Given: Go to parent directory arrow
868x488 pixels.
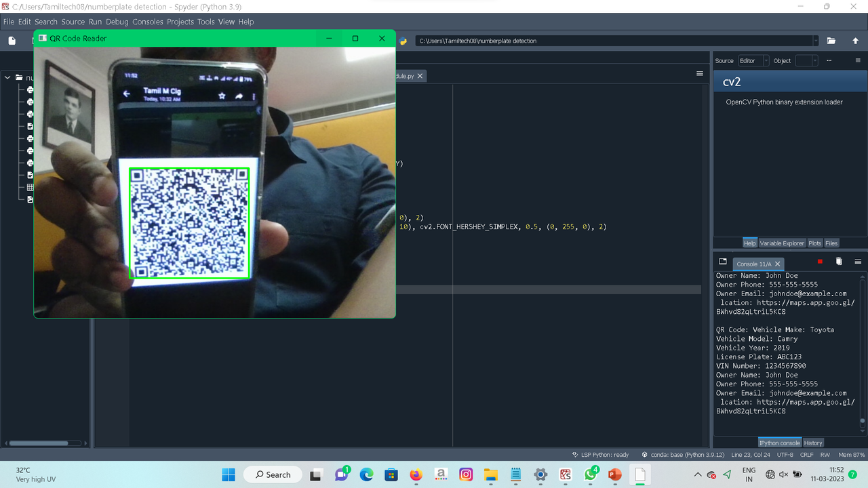Looking at the screenshot, I should [855, 41].
